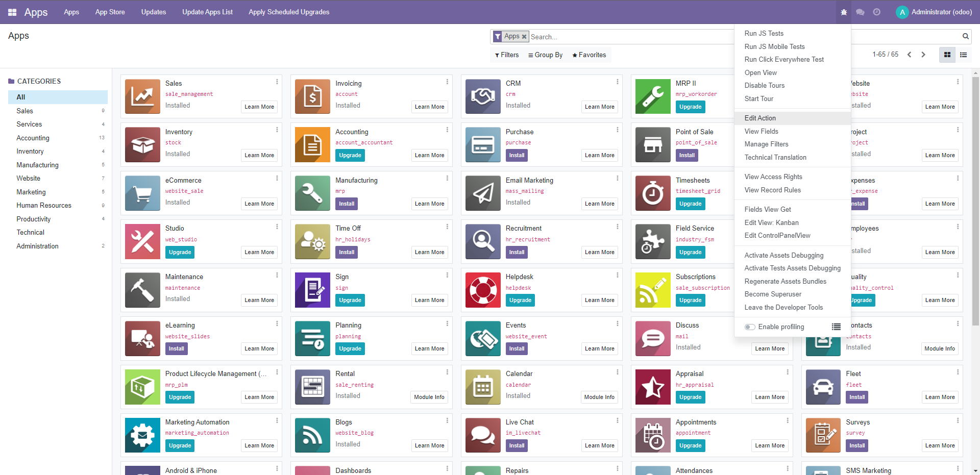Click the Helpdesk lifebuoy icon

coord(483,290)
